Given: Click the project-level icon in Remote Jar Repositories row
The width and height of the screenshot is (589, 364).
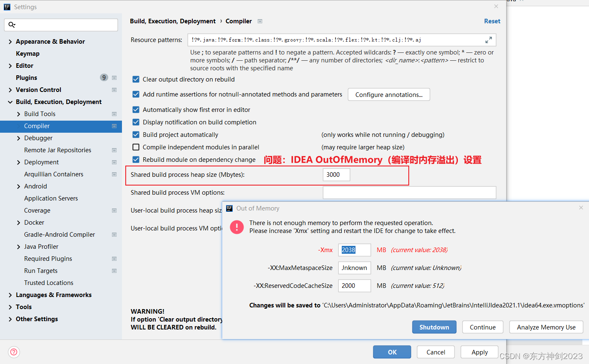Looking at the screenshot, I should (114, 150).
